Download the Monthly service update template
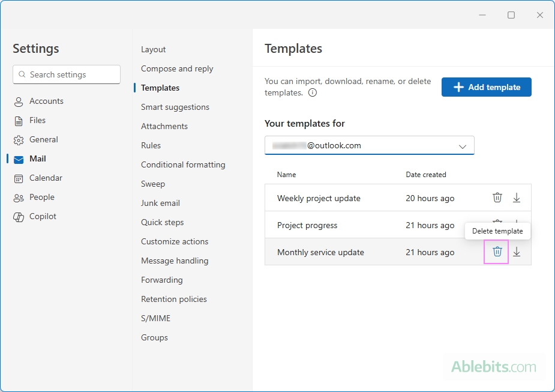 pos(517,252)
